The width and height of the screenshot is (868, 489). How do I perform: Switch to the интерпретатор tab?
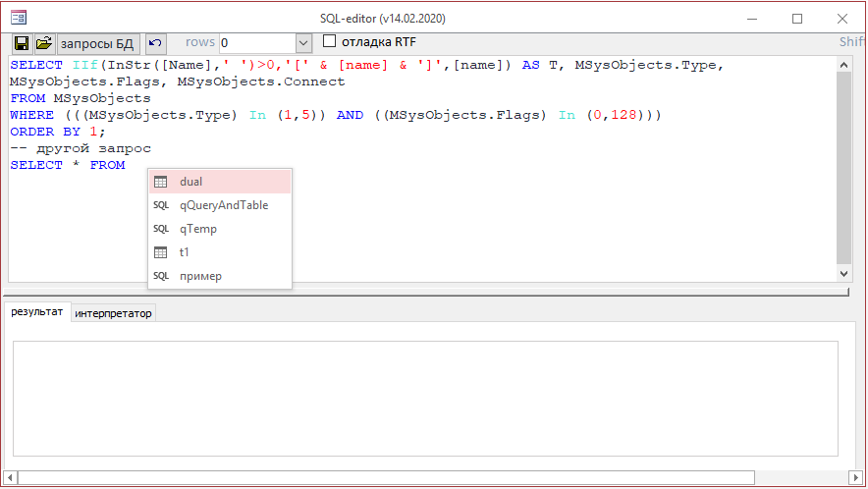(x=113, y=313)
